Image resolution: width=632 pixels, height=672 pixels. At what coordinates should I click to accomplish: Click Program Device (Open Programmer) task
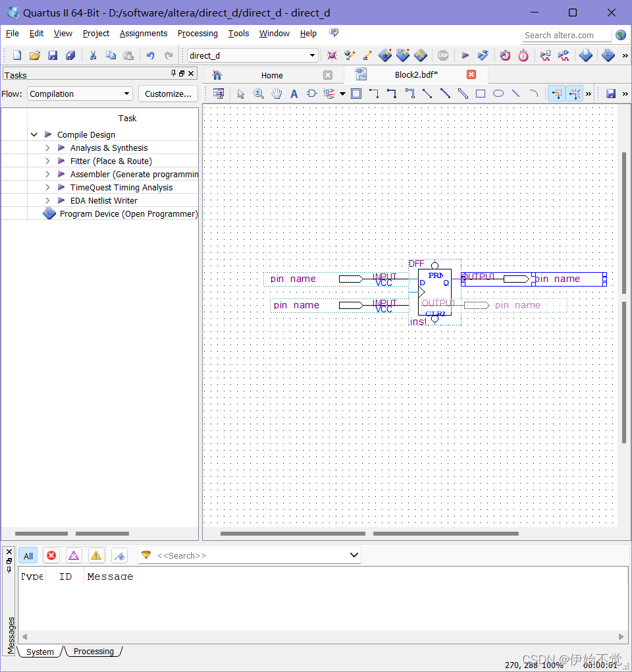point(128,214)
